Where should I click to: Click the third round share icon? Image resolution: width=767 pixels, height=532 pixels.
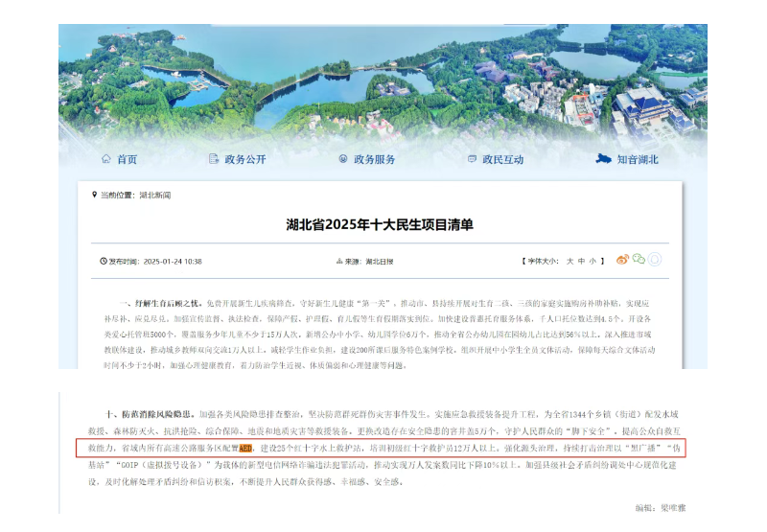coord(656,260)
